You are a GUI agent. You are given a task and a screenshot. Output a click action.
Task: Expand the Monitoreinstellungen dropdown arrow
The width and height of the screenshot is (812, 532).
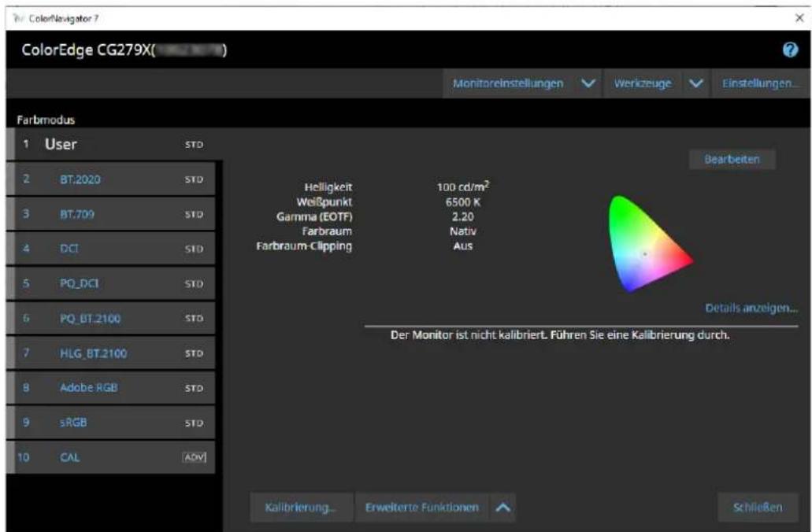(588, 83)
